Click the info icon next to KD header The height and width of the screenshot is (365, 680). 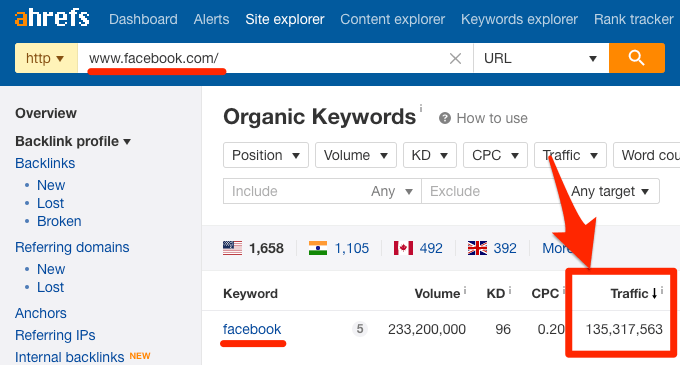[510, 290]
